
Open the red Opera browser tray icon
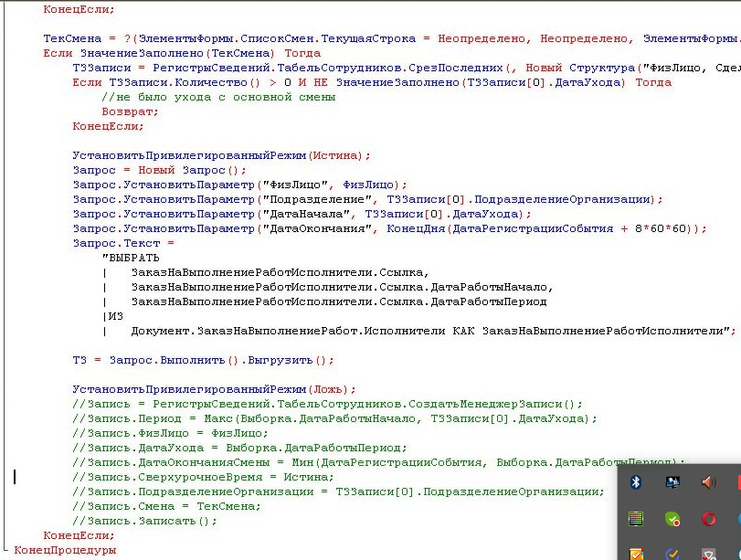click(x=708, y=518)
